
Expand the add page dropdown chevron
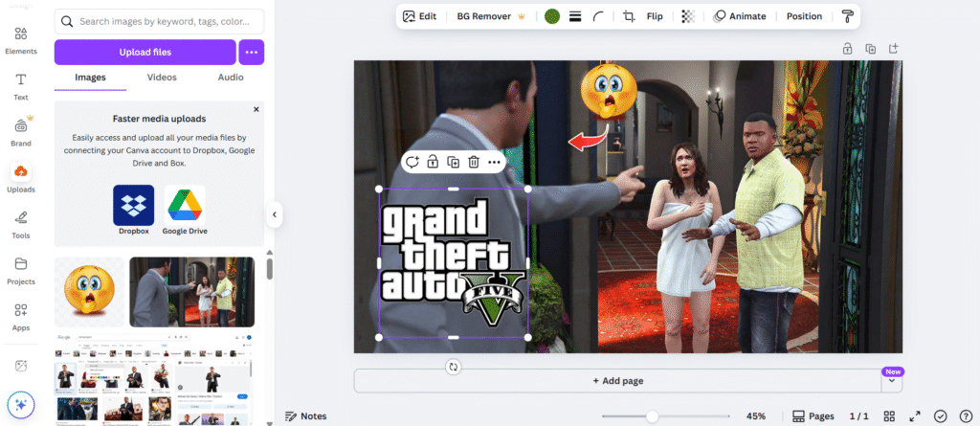tap(892, 380)
